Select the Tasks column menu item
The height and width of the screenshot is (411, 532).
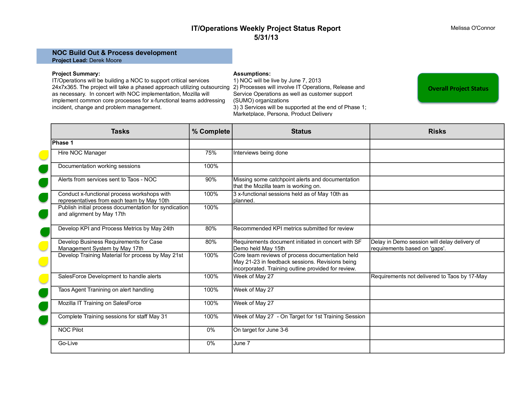tap(120, 131)
